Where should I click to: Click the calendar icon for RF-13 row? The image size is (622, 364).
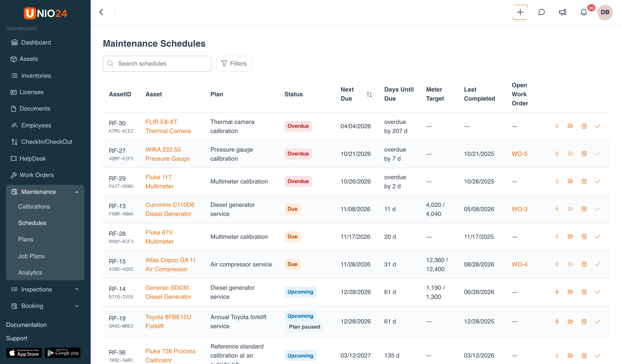[x=584, y=209]
